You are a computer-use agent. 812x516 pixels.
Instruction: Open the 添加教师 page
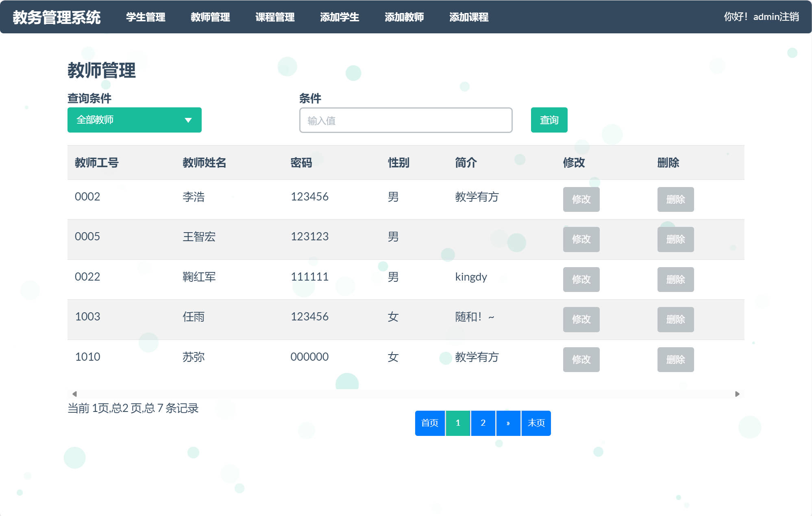pyautogui.click(x=404, y=17)
